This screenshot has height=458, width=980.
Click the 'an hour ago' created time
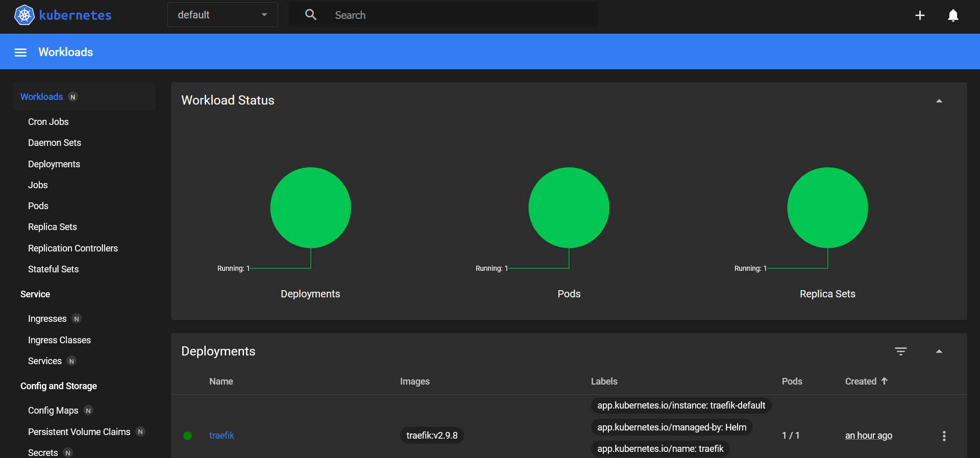click(869, 436)
